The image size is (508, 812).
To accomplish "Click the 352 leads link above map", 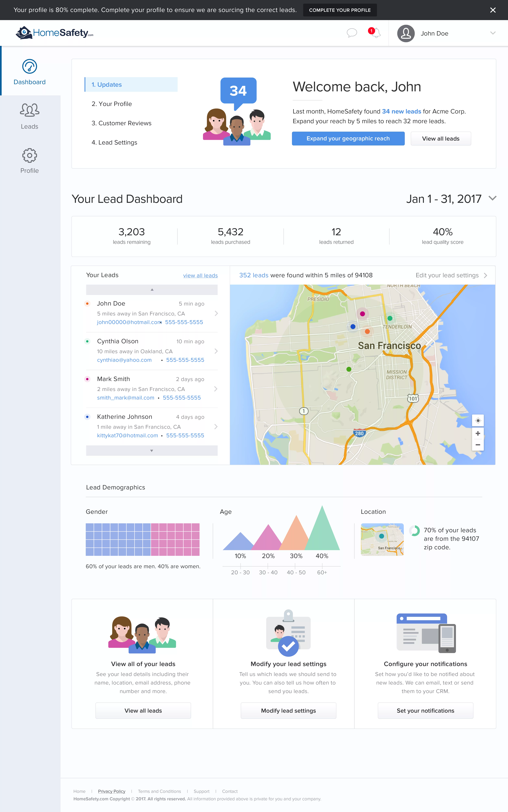I will click(x=254, y=275).
